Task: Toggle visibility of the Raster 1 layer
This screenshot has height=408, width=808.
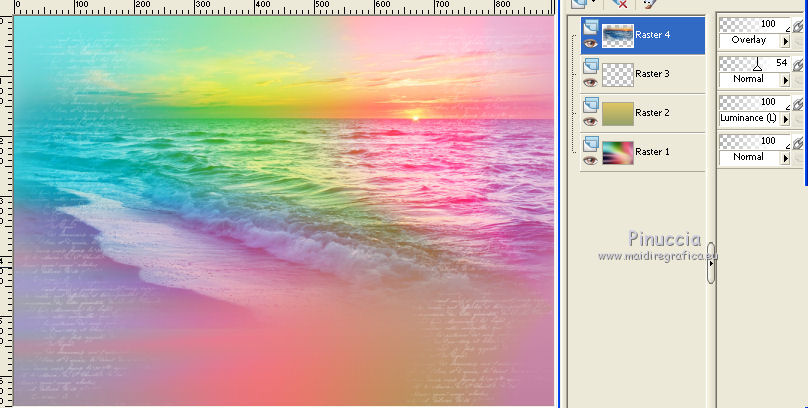Action: tap(591, 161)
